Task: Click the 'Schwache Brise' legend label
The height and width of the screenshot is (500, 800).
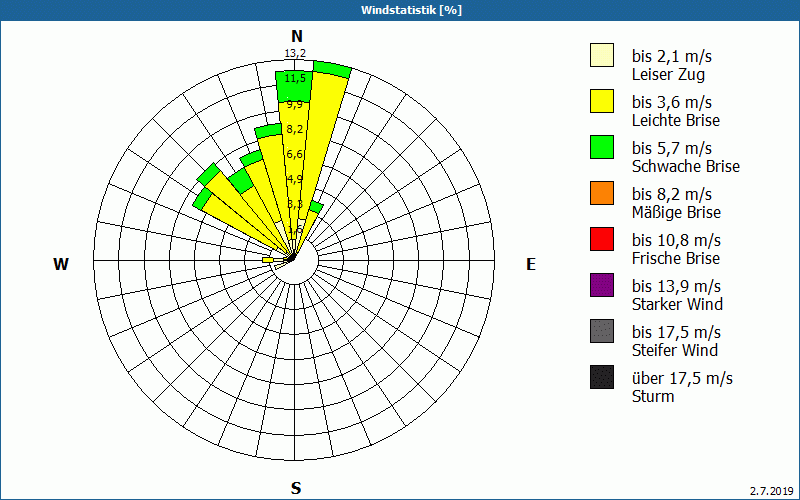Action: pos(686,166)
